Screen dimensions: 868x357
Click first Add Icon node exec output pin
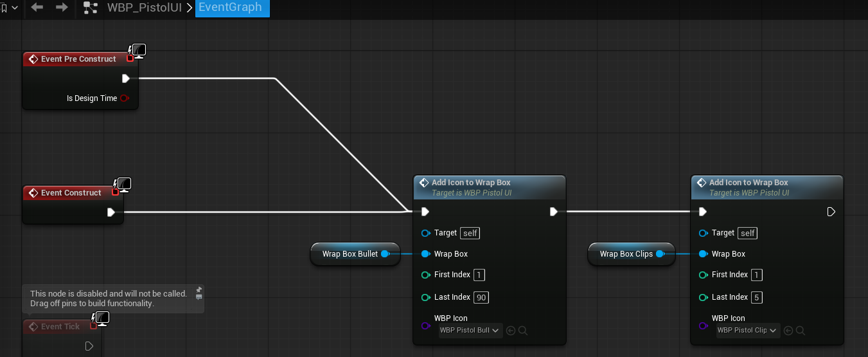point(554,212)
